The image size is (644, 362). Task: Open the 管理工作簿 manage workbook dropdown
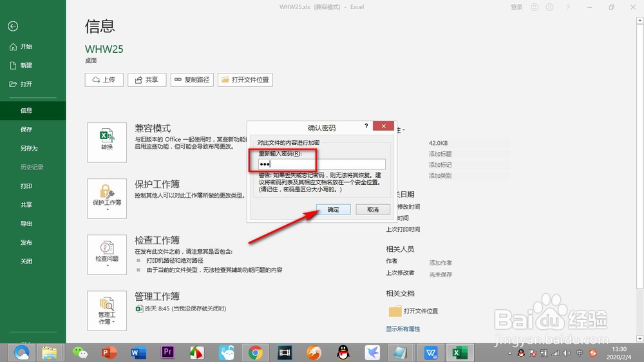pyautogui.click(x=107, y=310)
